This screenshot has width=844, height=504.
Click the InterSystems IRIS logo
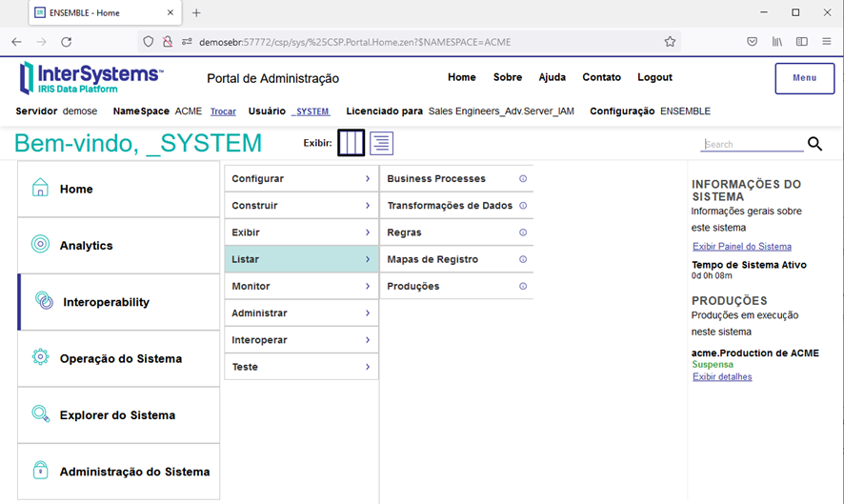click(90, 78)
